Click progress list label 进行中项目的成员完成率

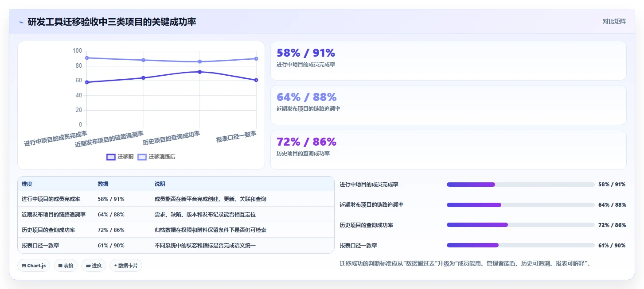click(x=369, y=185)
